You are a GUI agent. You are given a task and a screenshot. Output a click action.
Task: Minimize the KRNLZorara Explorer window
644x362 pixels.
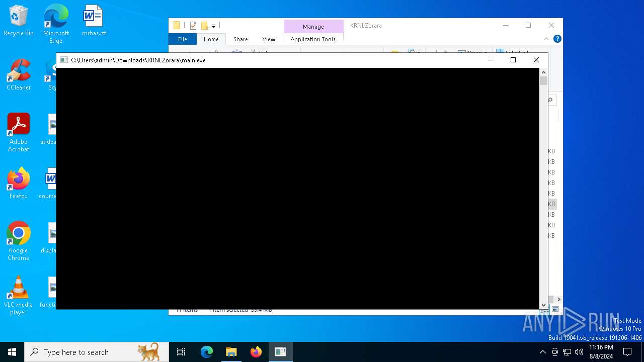(x=506, y=25)
